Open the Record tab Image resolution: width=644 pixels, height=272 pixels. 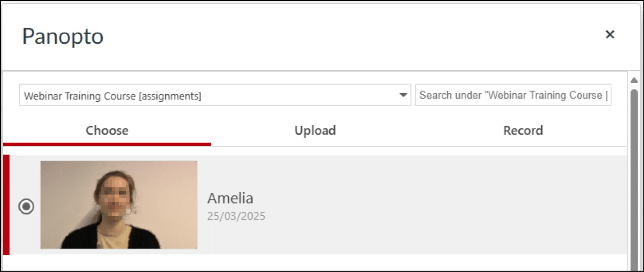523,131
